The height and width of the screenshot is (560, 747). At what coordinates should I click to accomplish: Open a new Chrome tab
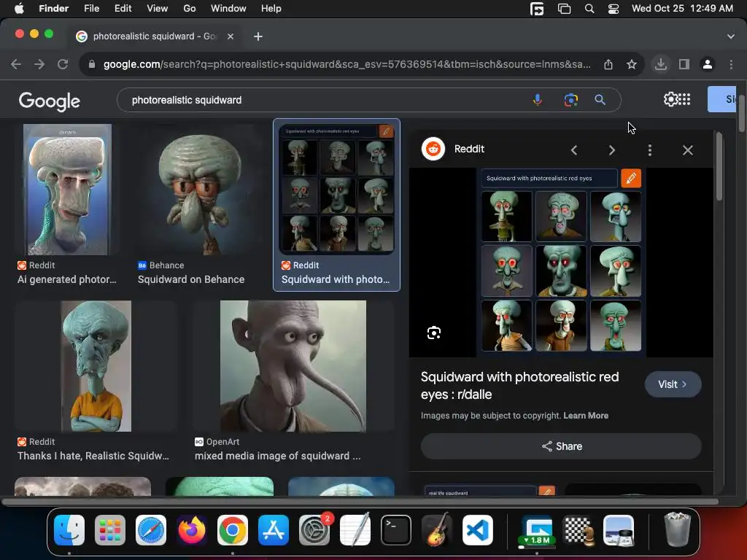(x=258, y=36)
